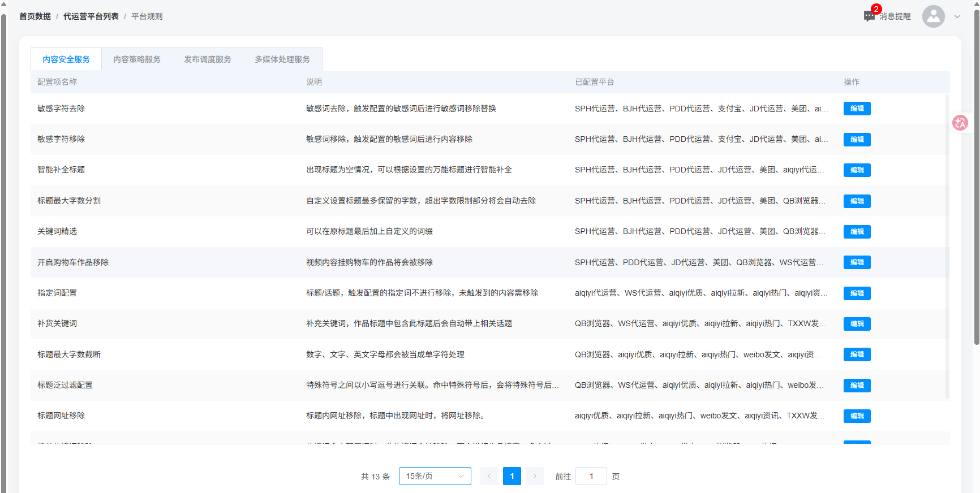Click platforms list for 指定词配置
This screenshot has height=493, width=980.
(702, 293)
